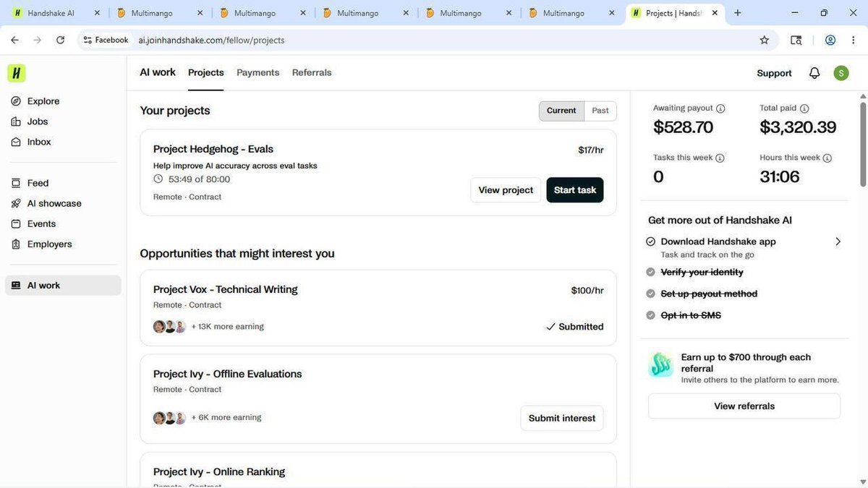Viewport: 868px width, 488px height.
Task: Open Explore via its compass icon
Action: [x=16, y=101]
